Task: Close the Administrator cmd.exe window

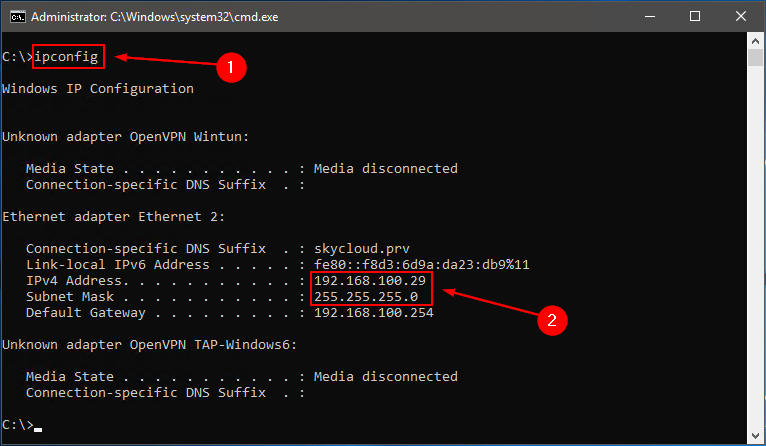Action: pos(741,17)
